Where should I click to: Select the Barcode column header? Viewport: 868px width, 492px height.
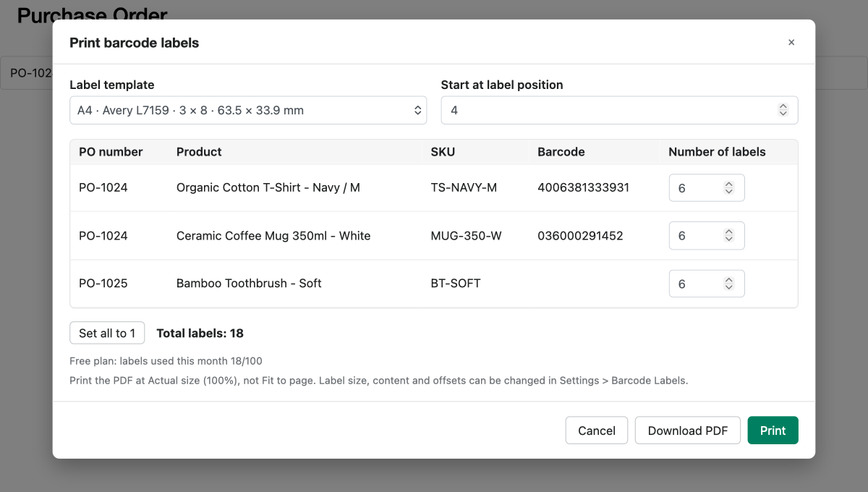click(561, 152)
